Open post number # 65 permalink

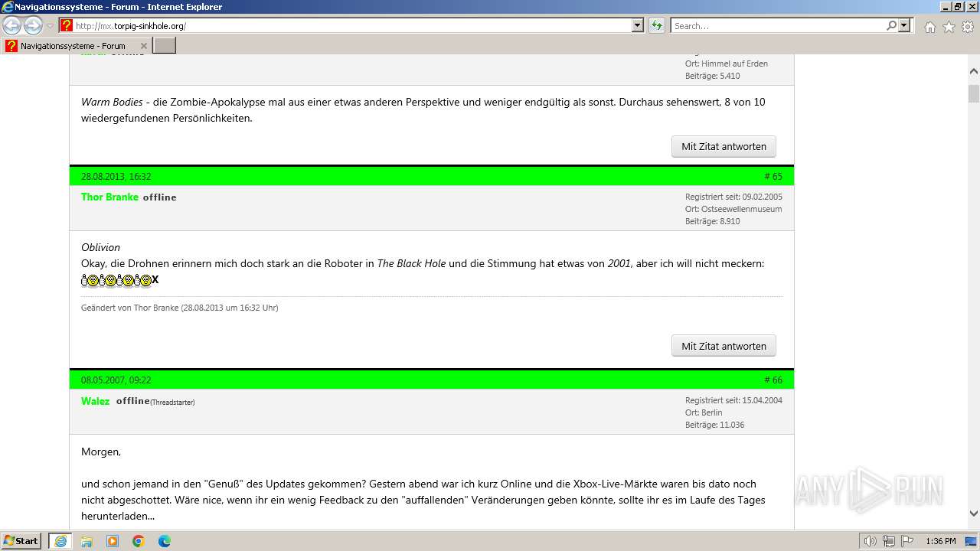pos(773,177)
